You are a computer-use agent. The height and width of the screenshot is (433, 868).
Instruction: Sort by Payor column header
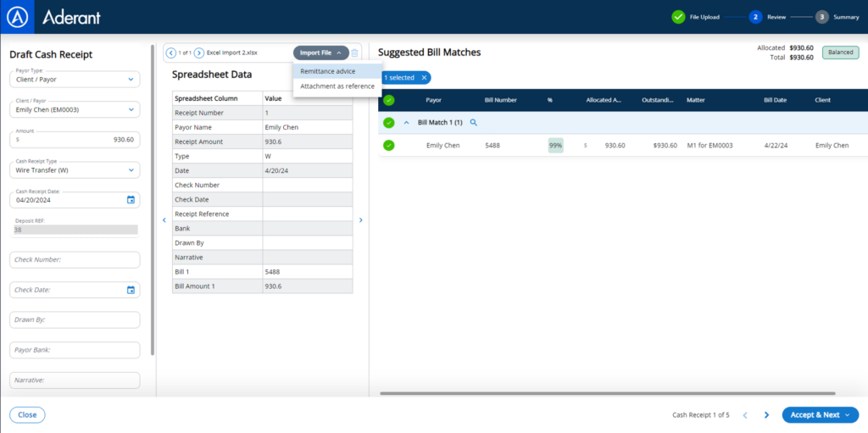click(x=433, y=100)
